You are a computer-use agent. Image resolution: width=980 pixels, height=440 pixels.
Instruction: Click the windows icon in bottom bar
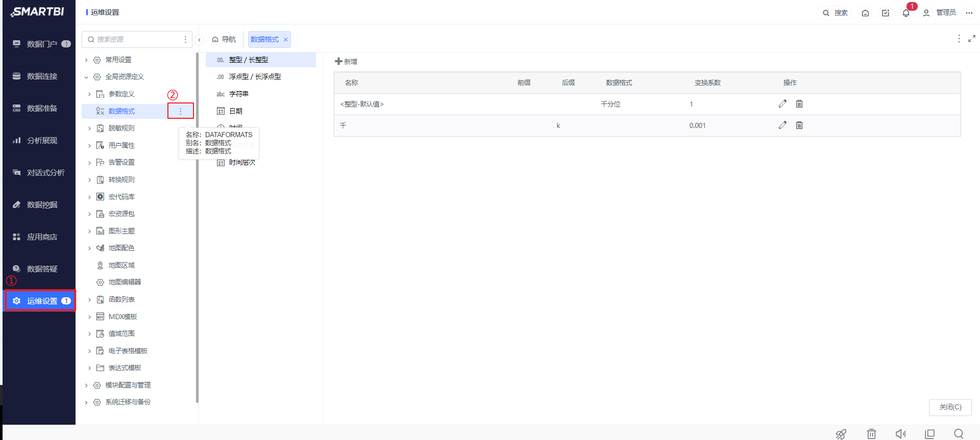[929, 434]
